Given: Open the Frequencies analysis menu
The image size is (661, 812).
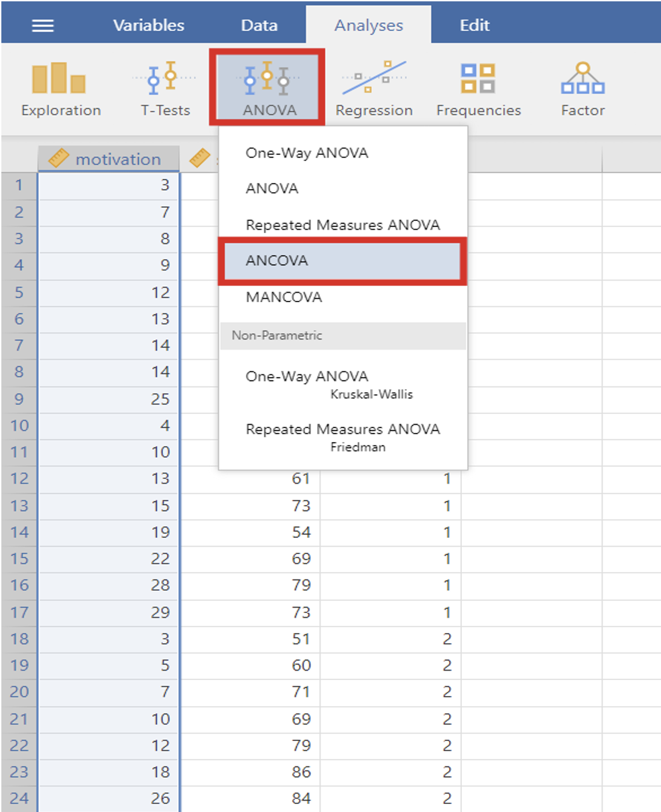Looking at the screenshot, I should tap(478, 88).
